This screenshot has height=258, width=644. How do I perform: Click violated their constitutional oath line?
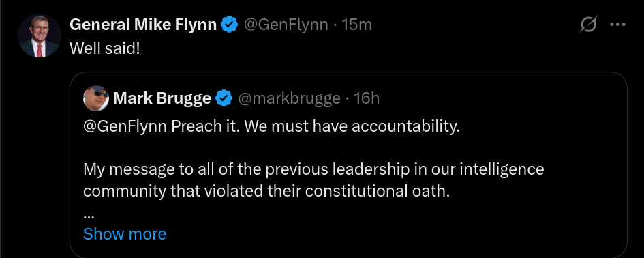266,191
